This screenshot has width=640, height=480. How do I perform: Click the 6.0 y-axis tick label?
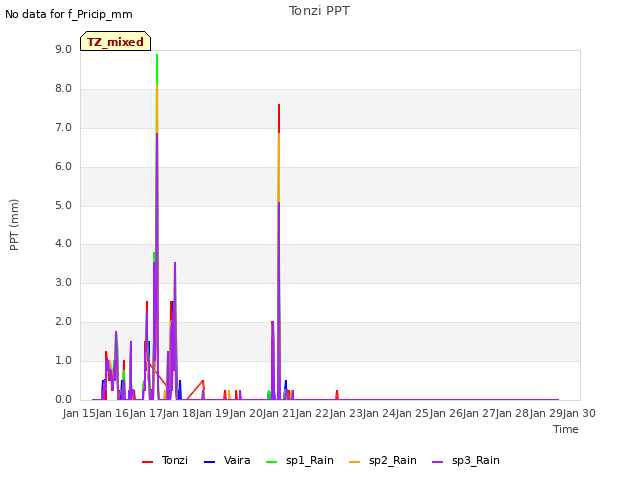click(x=63, y=167)
